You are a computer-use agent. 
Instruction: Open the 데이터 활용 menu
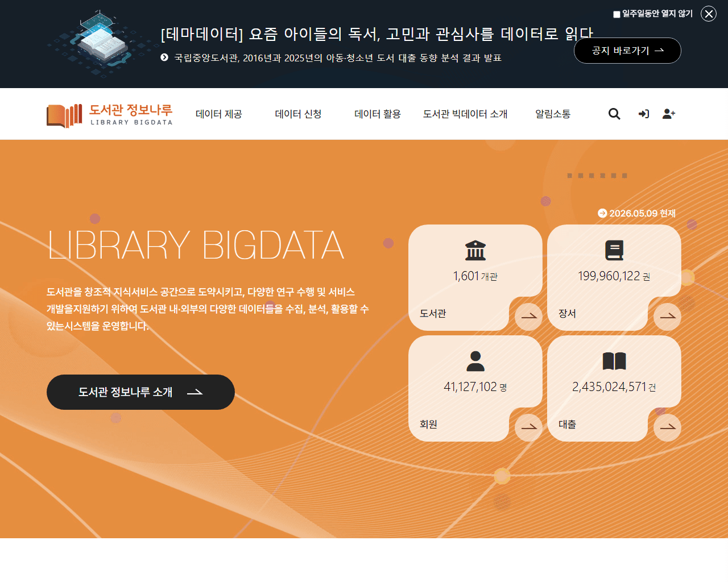point(378,114)
